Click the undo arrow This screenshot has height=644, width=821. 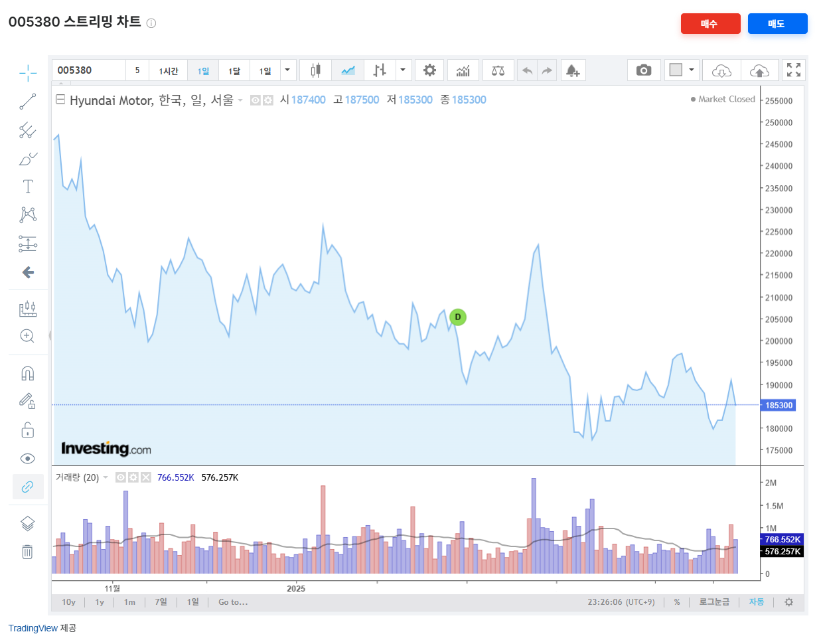528,70
